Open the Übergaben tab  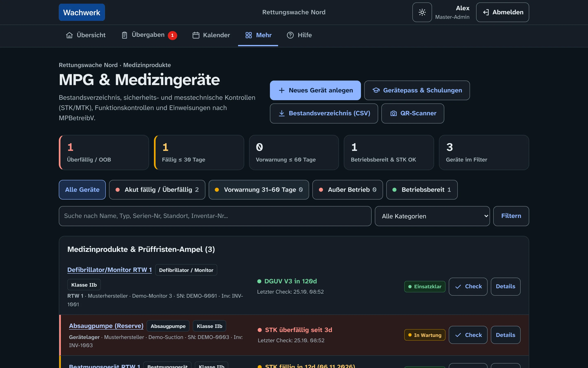[x=149, y=35]
